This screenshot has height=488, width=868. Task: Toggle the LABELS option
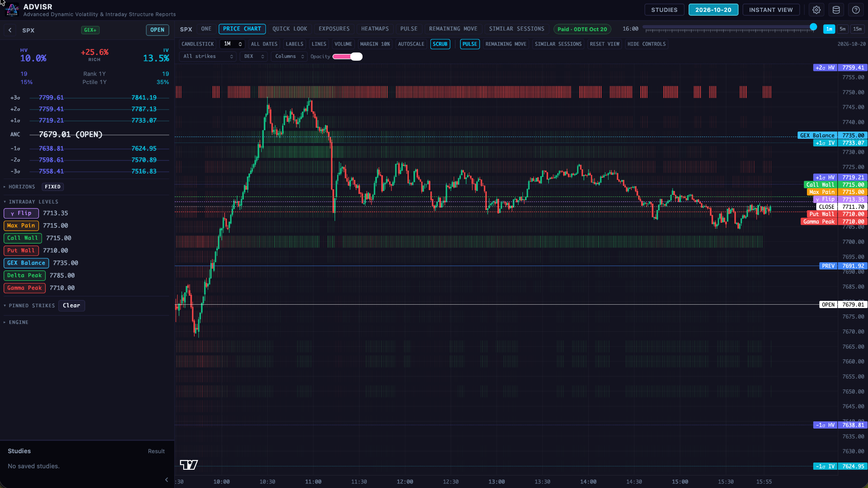tap(294, 44)
